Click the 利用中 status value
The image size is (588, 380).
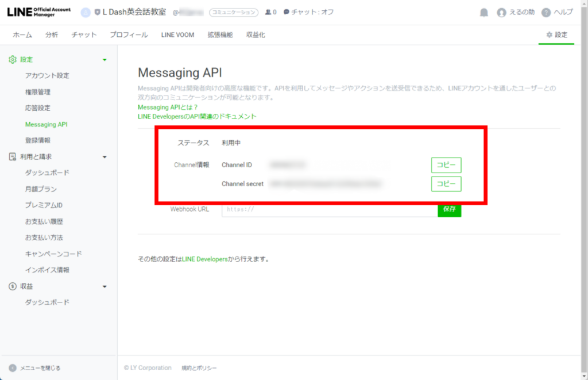click(231, 143)
